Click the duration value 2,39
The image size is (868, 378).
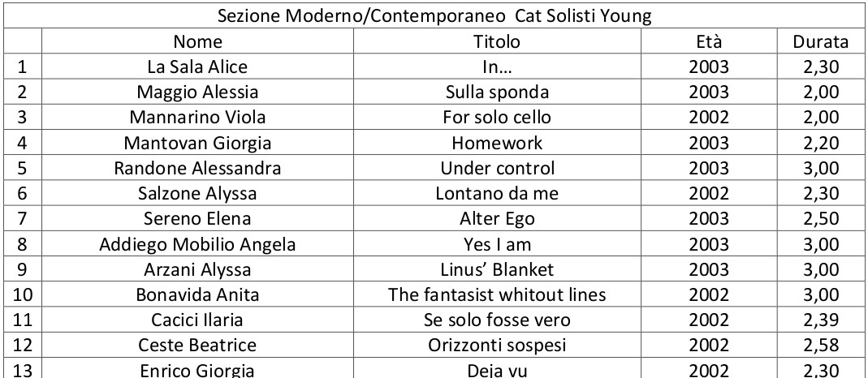pyautogui.click(x=820, y=320)
